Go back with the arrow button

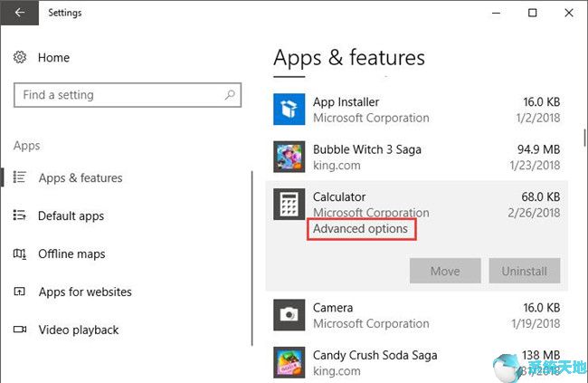[x=20, y=13]
